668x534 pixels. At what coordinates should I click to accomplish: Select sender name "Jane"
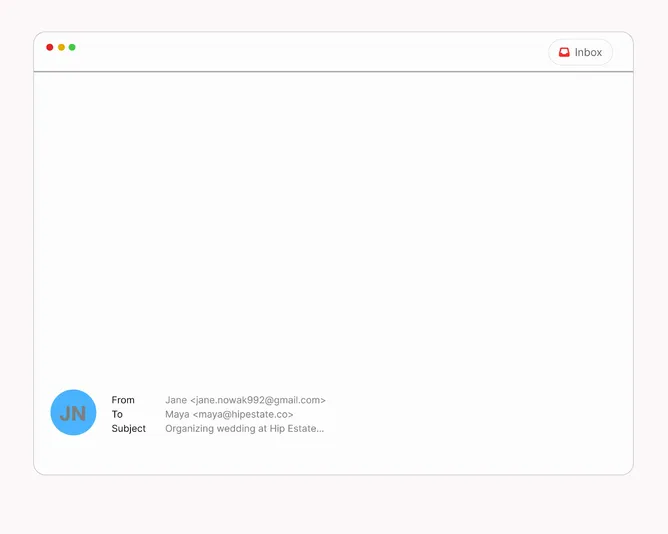(x=176, y=400)
